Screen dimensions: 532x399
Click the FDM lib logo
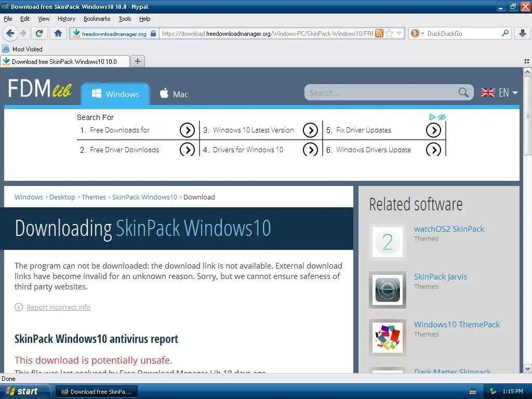(x=39, y=88)
